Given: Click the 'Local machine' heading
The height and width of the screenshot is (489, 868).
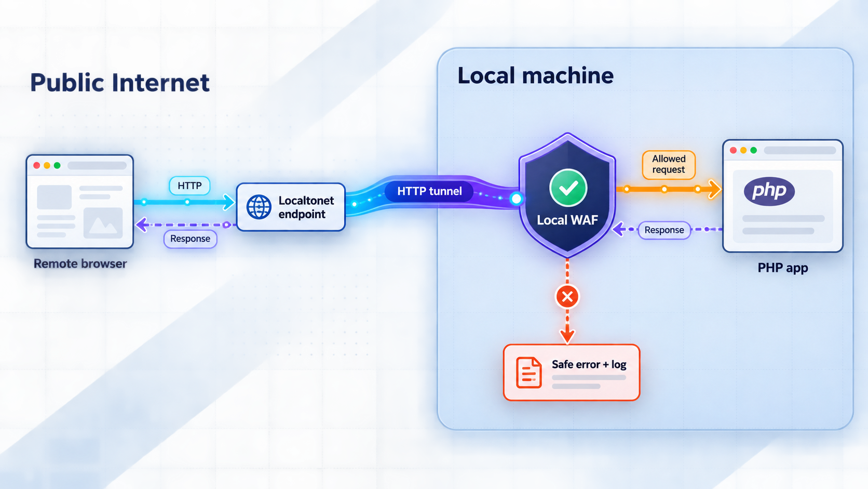Looking at the screenshot, I should coord(535,76).
